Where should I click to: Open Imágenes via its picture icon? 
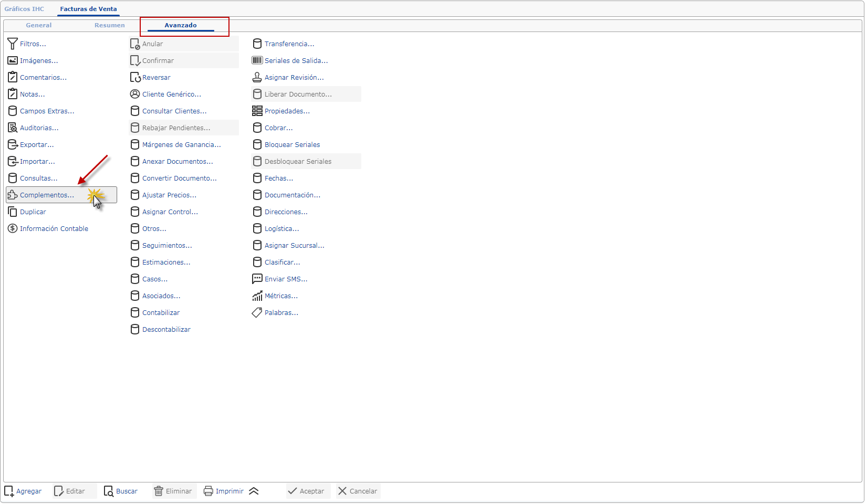pos(13,61)
